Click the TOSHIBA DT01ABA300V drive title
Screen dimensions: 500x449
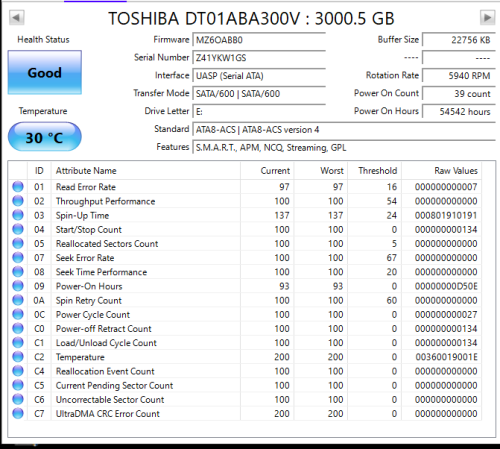pyautogui.click(x=251, y=18)
